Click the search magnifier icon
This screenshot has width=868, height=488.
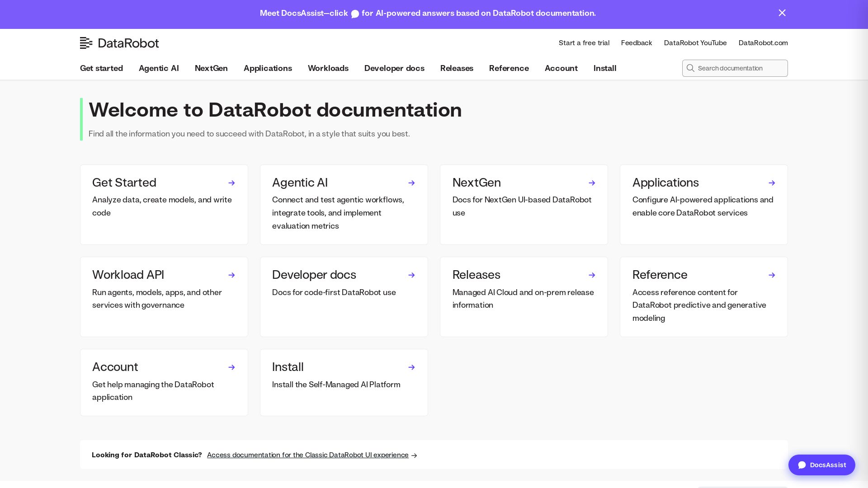click(x=690, y=68)
